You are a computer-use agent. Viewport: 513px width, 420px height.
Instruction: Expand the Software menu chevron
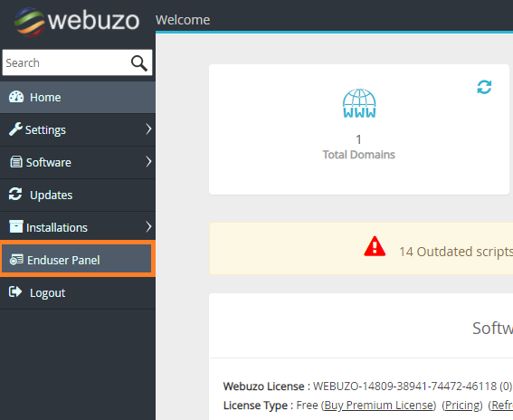click(x=148, y=161)
